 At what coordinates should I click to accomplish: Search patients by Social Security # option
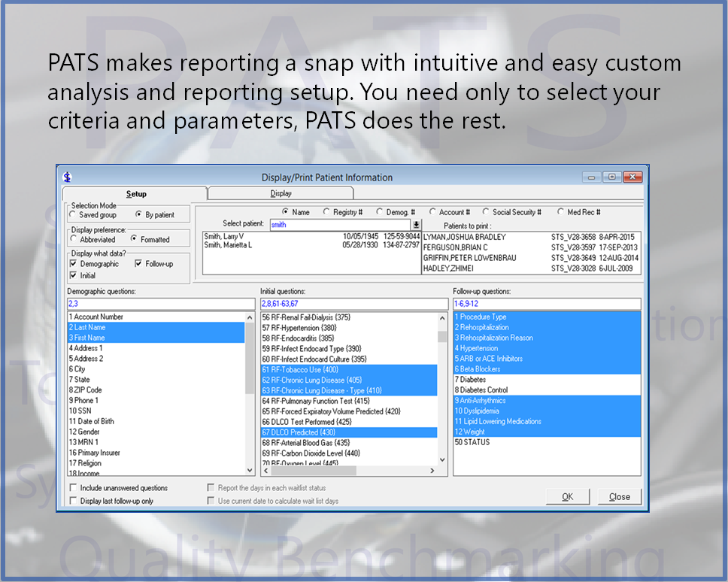(511, 212)
